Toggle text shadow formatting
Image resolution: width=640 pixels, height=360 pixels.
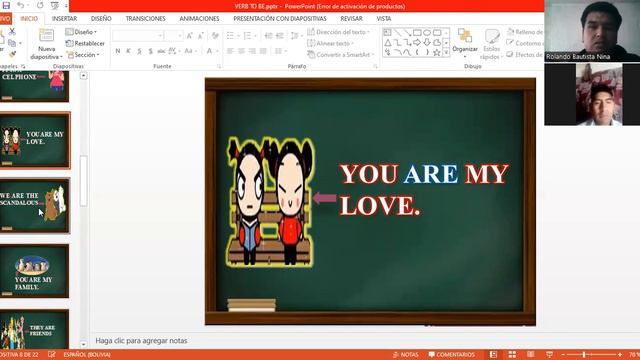[x=150, y=51]
